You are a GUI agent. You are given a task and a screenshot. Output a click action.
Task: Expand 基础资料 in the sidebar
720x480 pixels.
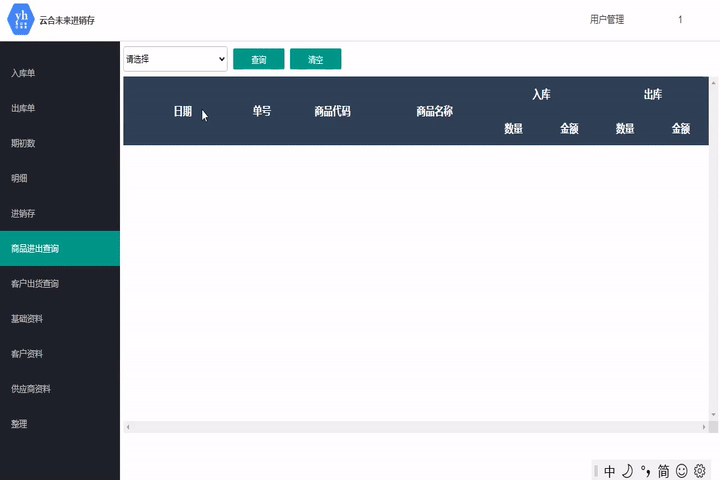(27, 319)
